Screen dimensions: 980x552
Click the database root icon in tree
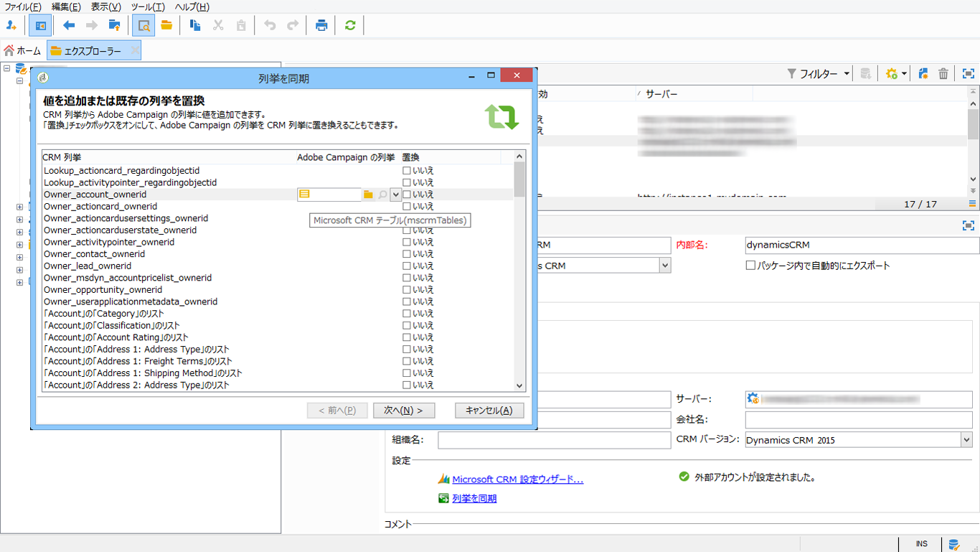click(22, 69)
